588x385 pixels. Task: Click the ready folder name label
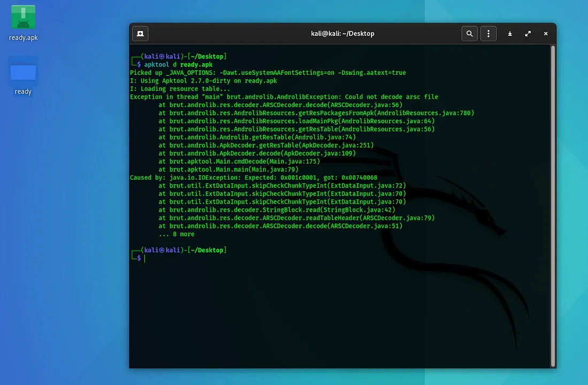pos(23,91)
